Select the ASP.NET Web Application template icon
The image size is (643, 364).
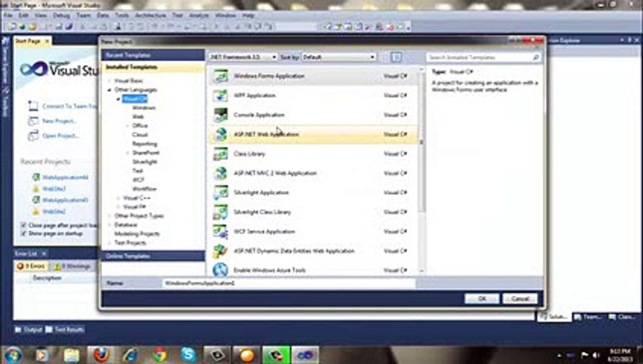220,134
